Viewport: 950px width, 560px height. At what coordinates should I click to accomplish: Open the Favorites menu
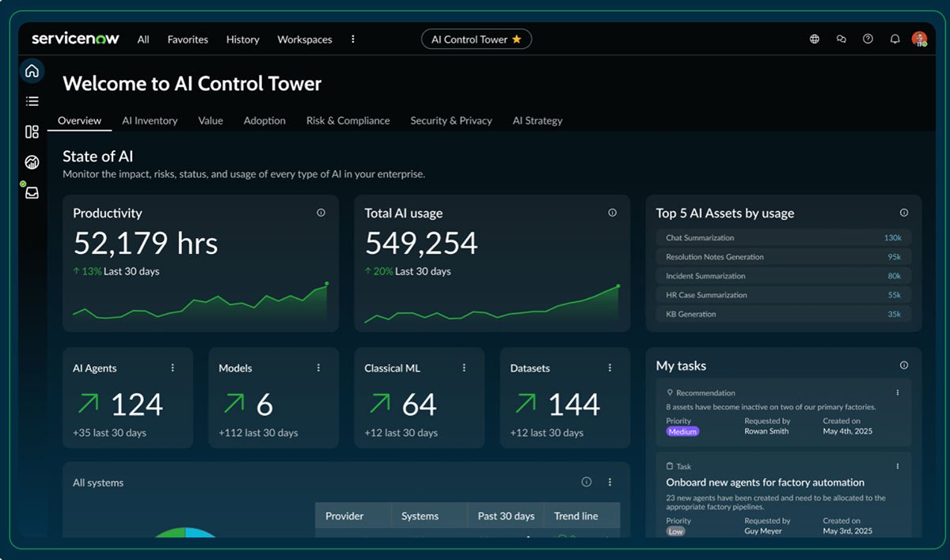coord(187,39)
